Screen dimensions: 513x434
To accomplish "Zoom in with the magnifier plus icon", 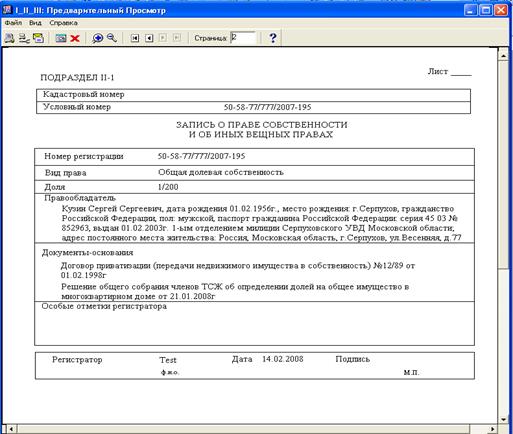I will pyautogui.click(x=97, y=38).
